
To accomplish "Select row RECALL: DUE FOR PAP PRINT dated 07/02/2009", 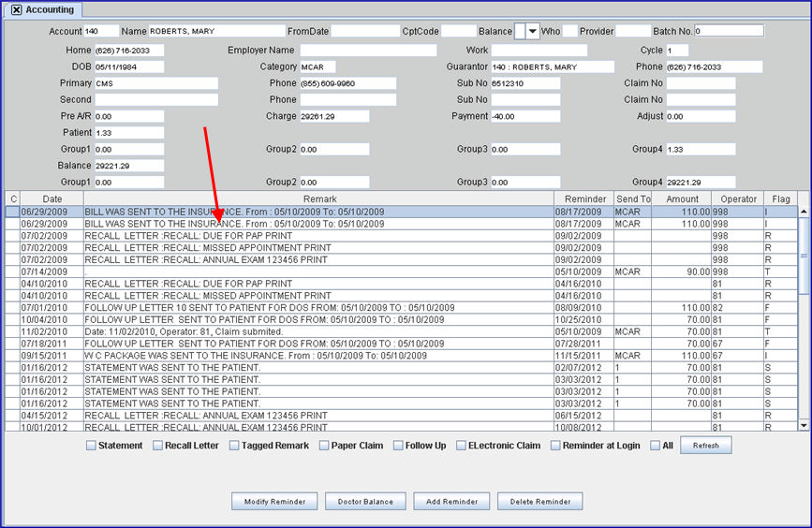I will pyautogui.click(x=402, y=236).
